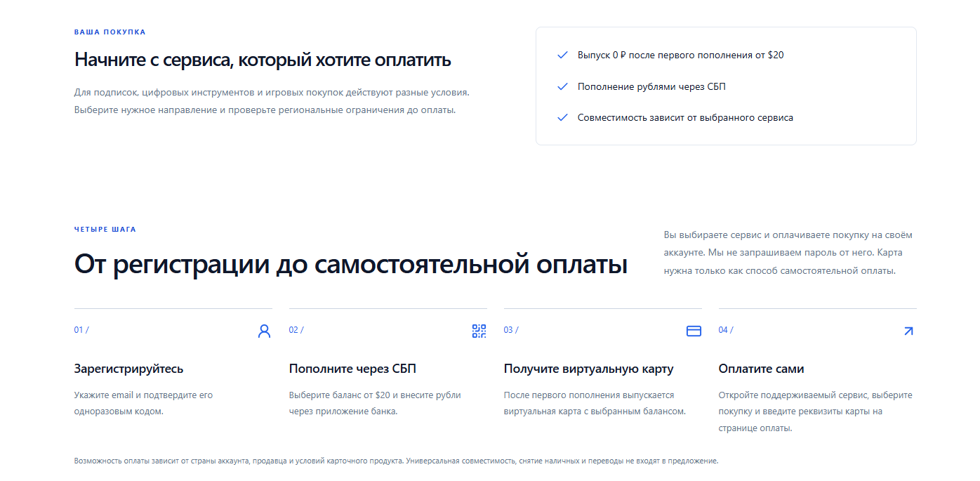The image size is (980, 481).
Task: Click paragraph starting 'Для подписок, цифровых инструментов'
Action: tap(272, 101)
